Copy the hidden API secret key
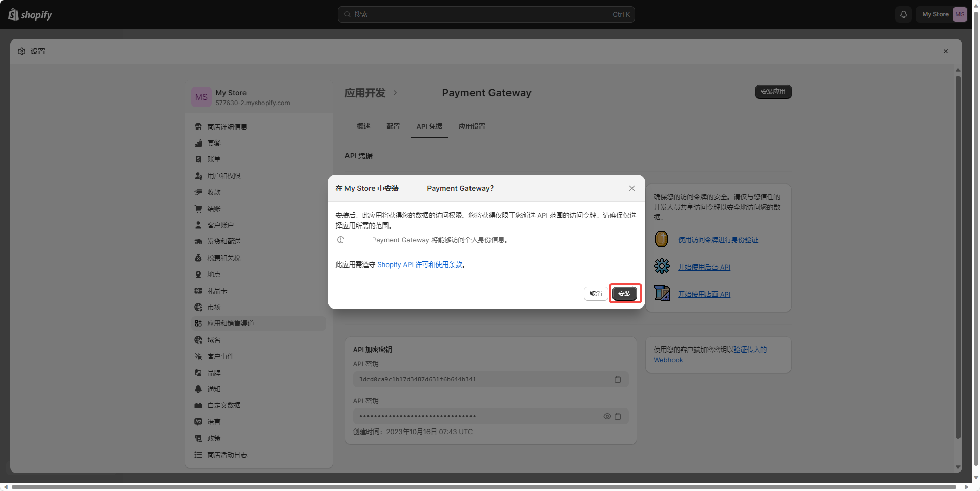The height and width of the screenshot is (491, 980). click(x=618, y=416)
